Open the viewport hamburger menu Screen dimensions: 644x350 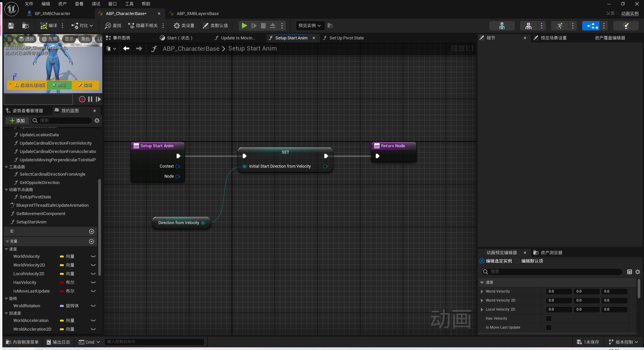pyautogui.click(x=10, y=39)
